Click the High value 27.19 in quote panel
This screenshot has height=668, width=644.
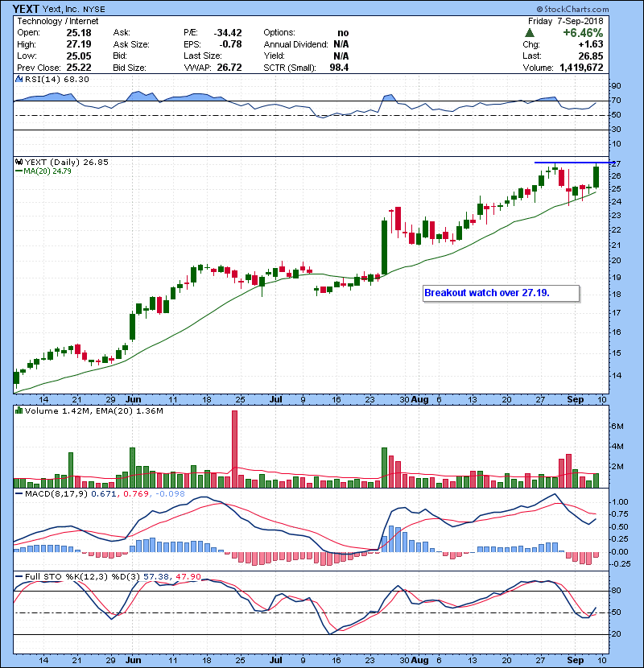[x=79, y=44]
